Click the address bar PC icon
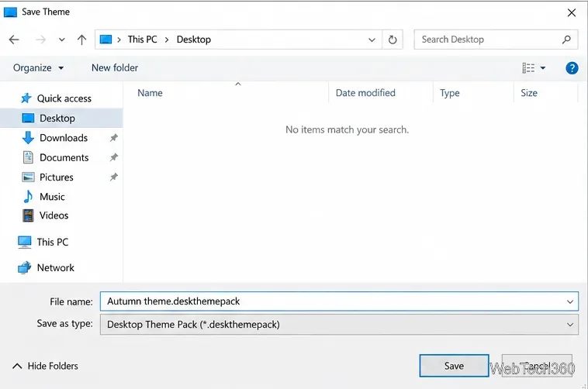Viewport: 588px width, 389px height. 105,40
